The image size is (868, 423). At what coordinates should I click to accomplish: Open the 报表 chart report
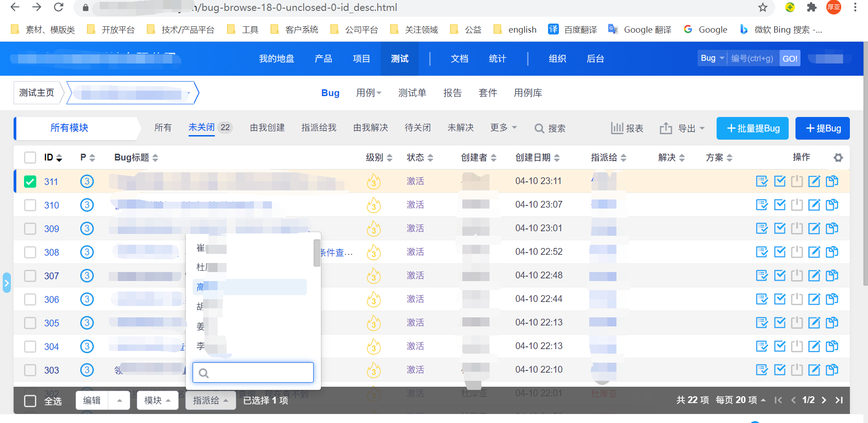click(627, 128)
